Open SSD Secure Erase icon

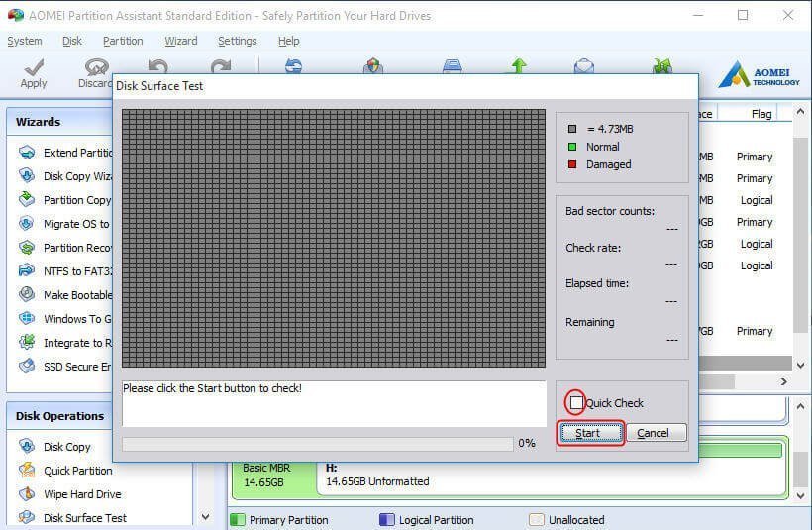pyautogui.click(x=27, y=366)
